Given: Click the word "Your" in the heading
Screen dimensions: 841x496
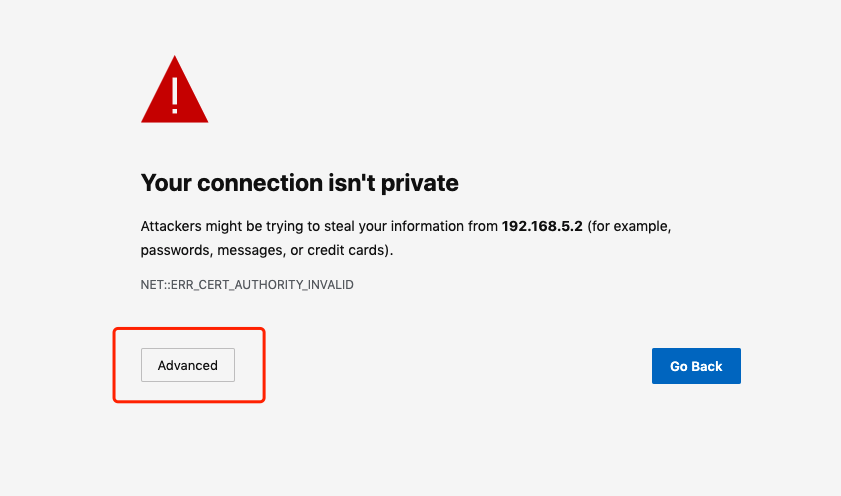Looking at the screenshot, I should click(165, 183).
